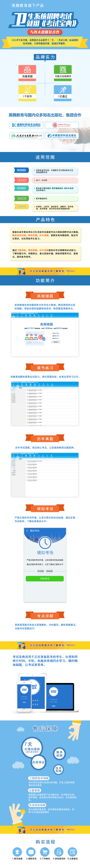Tap the back arrow beside 模拟考场 header
Screen dimensions: 90x868
(x=27, y=531)
